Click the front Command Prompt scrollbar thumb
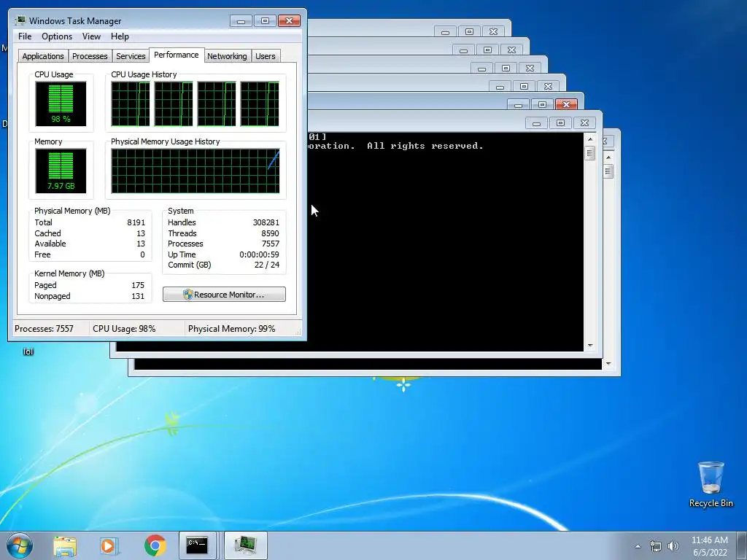This screenshot has width=747, height=560. 590,153
